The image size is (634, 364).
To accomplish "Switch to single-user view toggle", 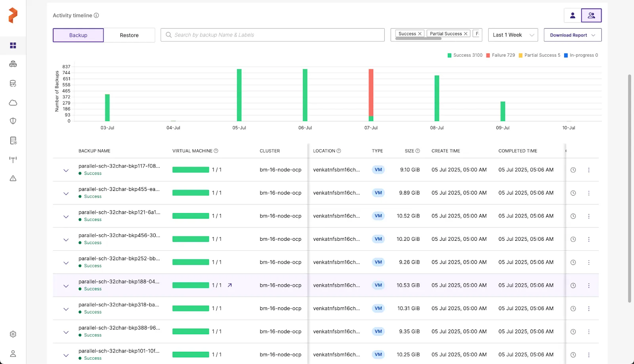I will point(573,15).
